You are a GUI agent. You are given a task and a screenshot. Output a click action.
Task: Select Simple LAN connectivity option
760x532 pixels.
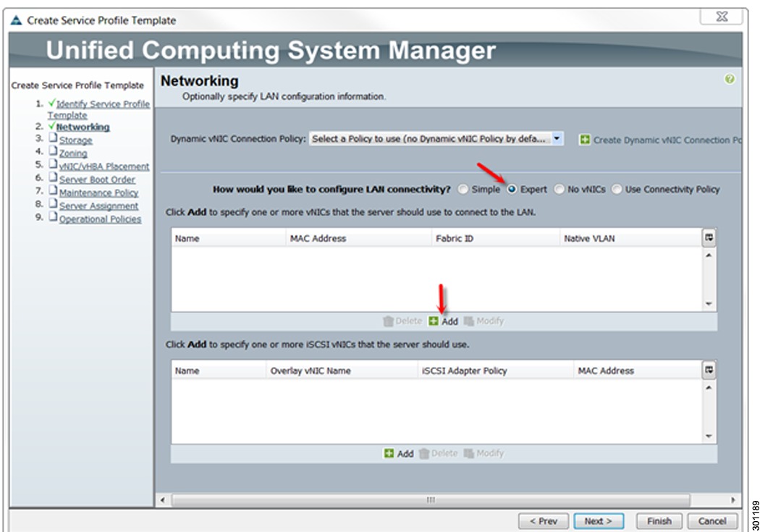tap(463, 190)
